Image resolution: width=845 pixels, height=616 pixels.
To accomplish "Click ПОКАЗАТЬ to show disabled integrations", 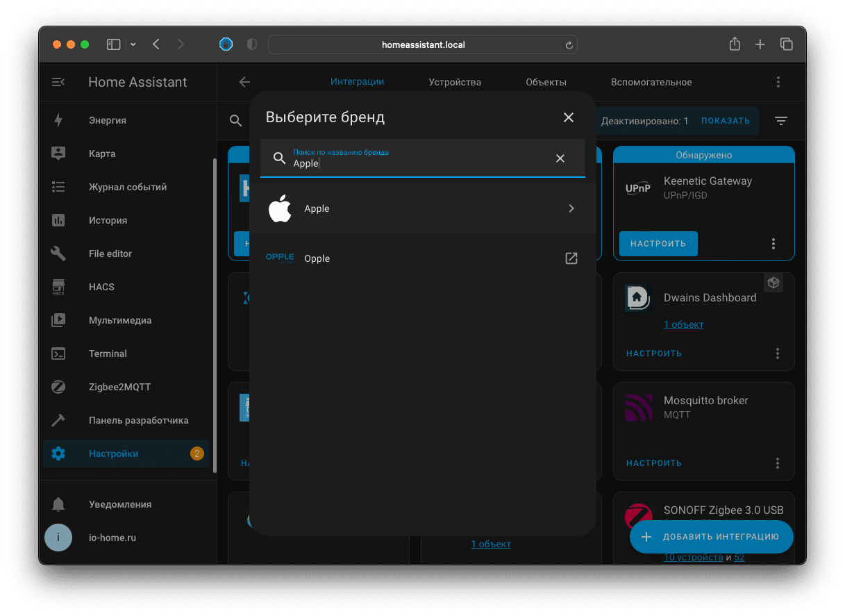I will (x=726, y=121).
